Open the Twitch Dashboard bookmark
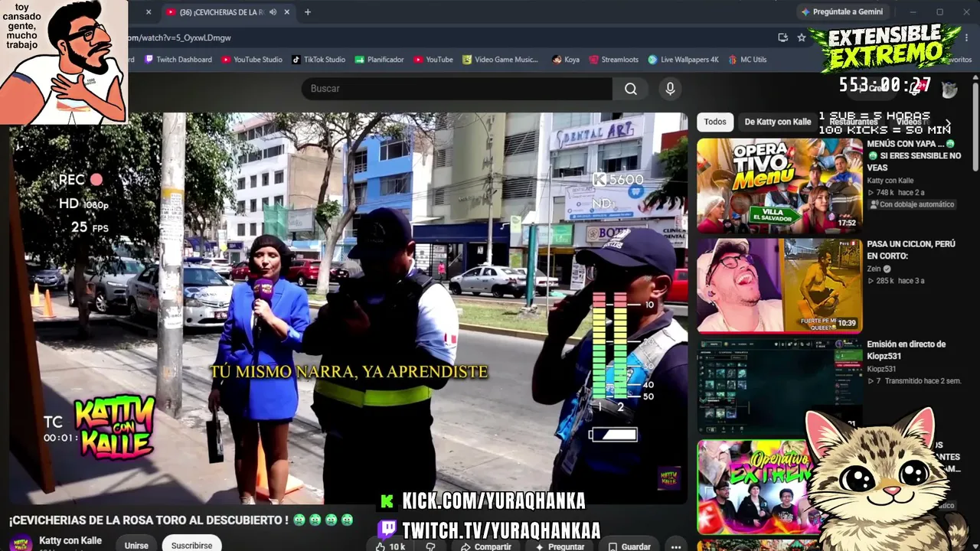980x551 pixels. click(x=178, y=60)
